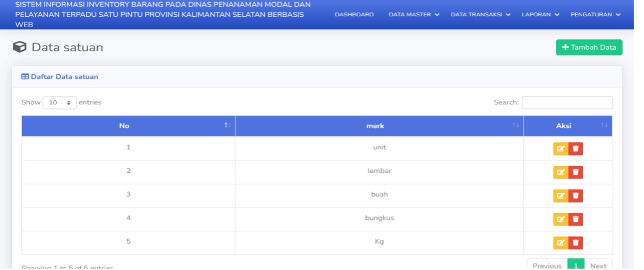This screenshot has width=644, height=270.
Task: Remove the "buah" row via trash icon
Action: click(576, 196)
